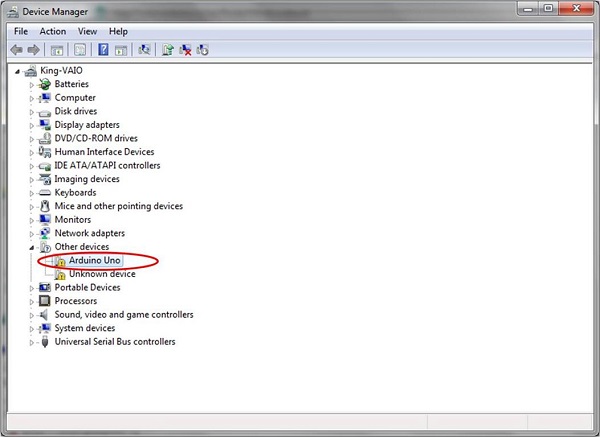Expand the Batteries category arrow
Image resolution: width=600 pixels, height=437 pixels.
(32, 85)
